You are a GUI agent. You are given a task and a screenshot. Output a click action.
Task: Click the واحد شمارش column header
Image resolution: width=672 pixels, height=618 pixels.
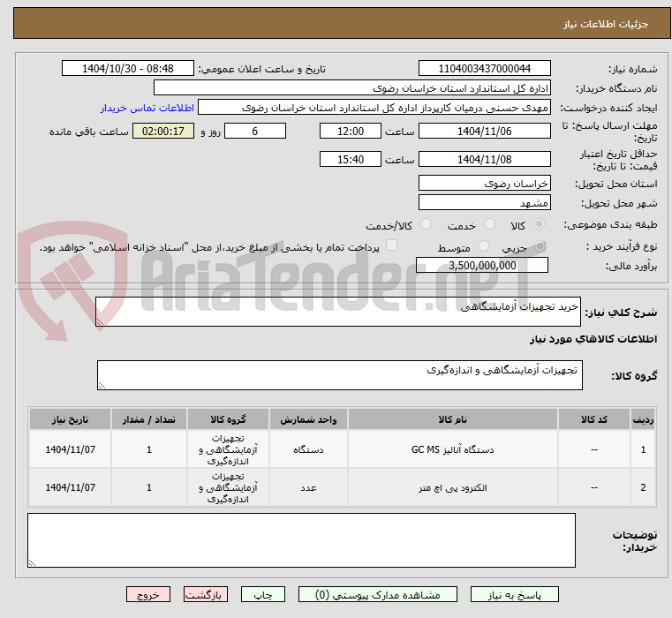pyautogui.click(x=308, y=419)
